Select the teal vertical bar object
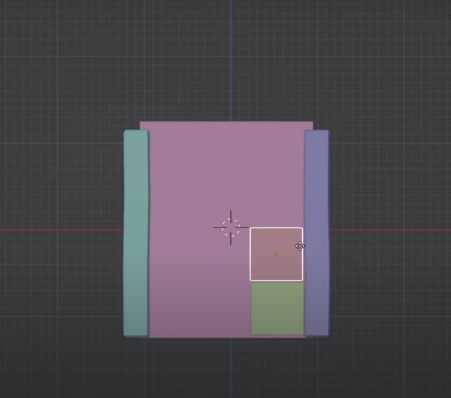 tap(136, 233)
